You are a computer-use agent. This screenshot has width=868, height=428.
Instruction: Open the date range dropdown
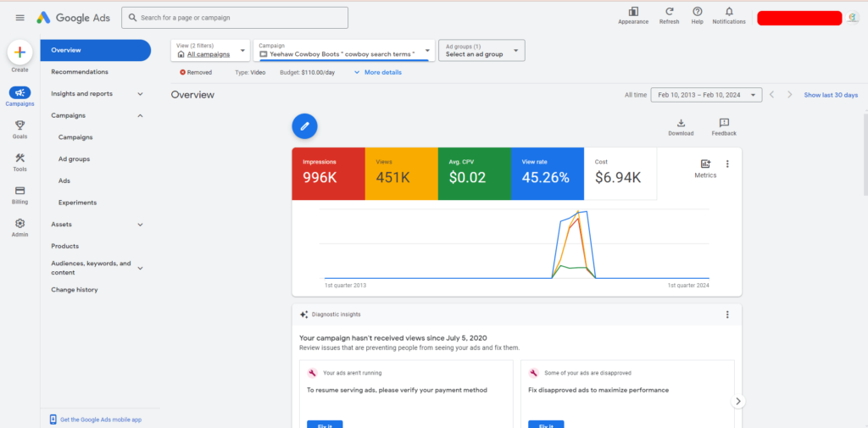(706, 95)
